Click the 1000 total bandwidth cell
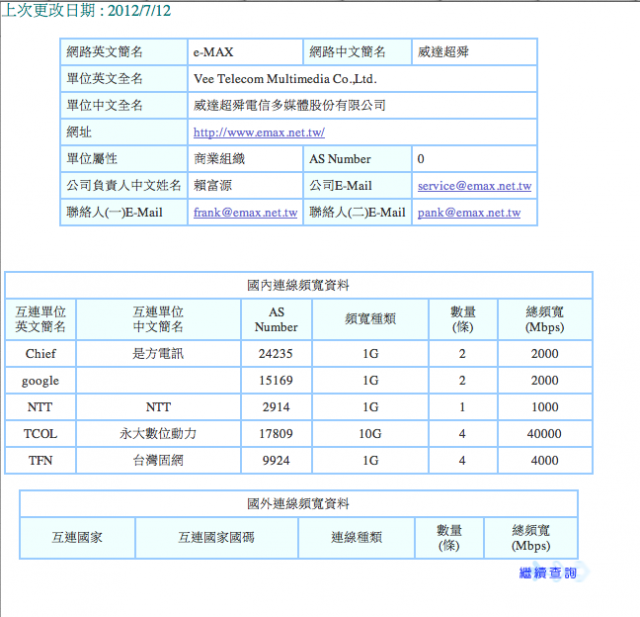The width and height of the screenshot is (640, 617). click(544, 407)
